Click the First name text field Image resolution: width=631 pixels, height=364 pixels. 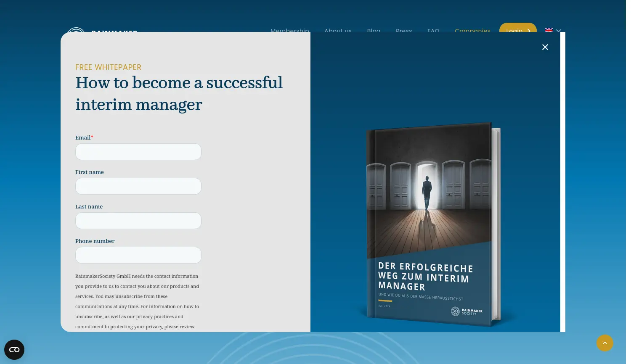pyautogui.click(x=138, y=186)
